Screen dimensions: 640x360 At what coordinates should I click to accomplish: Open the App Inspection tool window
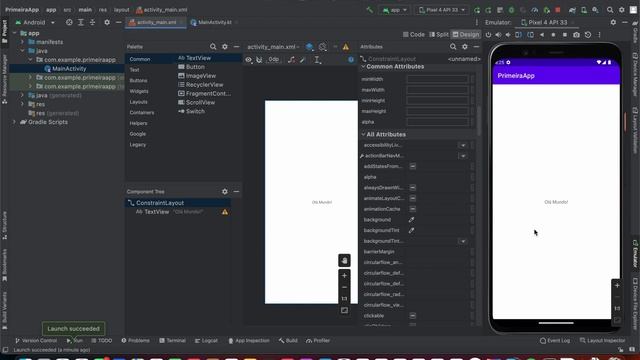[x=249, y=340]
